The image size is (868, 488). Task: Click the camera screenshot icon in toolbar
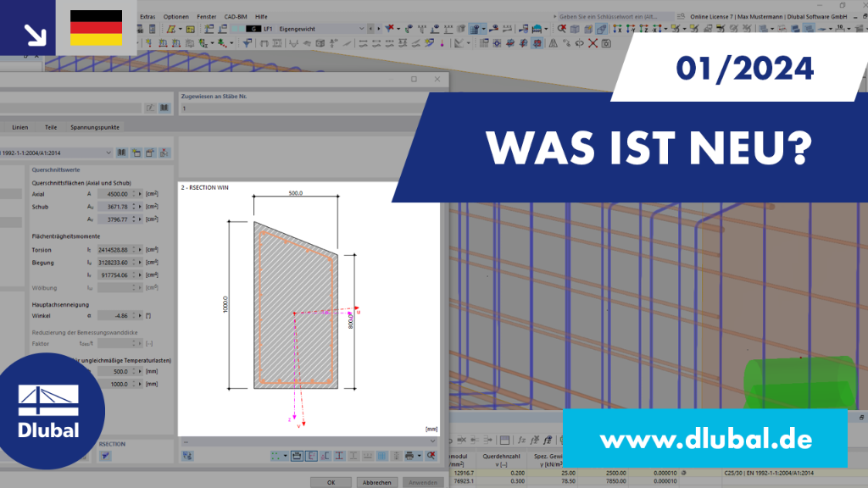pos(607,43)
